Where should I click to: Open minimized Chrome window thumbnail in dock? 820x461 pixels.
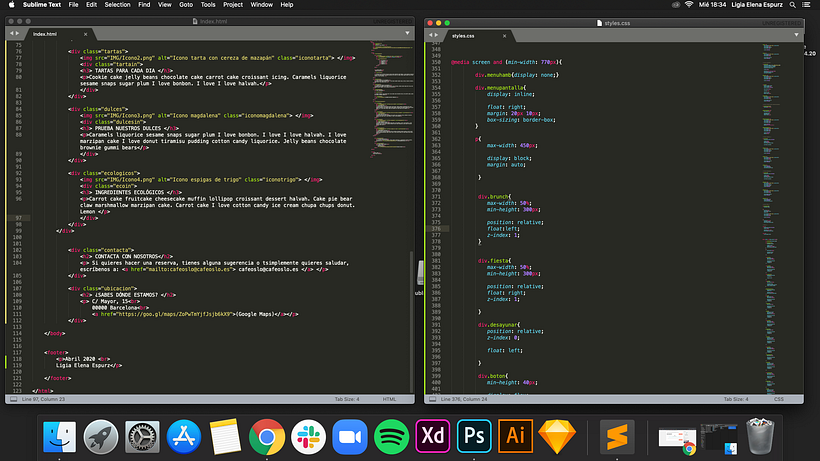(x=677, y=441)
